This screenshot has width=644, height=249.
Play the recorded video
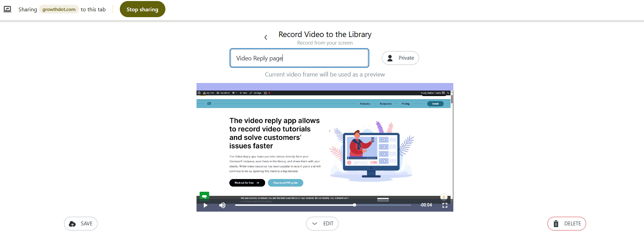click(x=205, y=205)
